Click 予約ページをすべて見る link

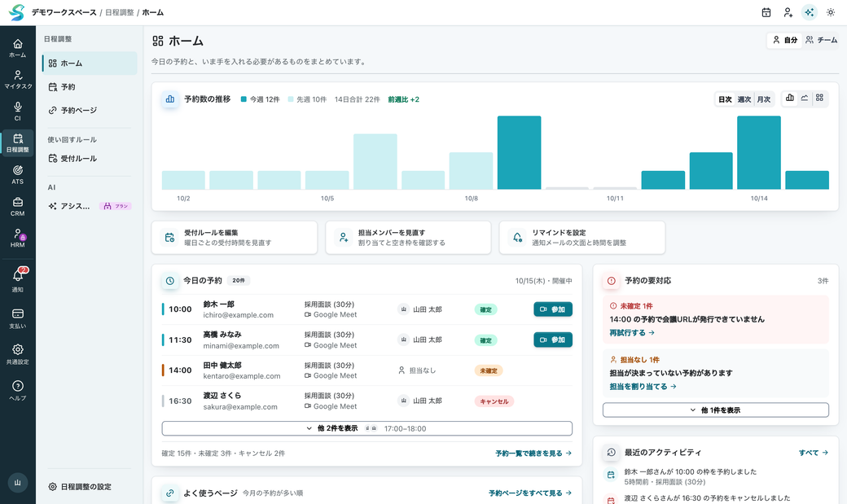pos(530,493)
